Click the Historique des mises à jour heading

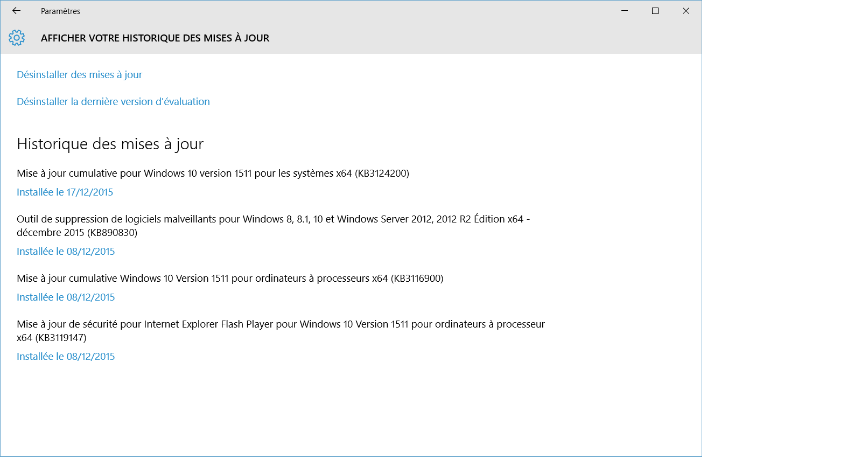pos(110,144)
